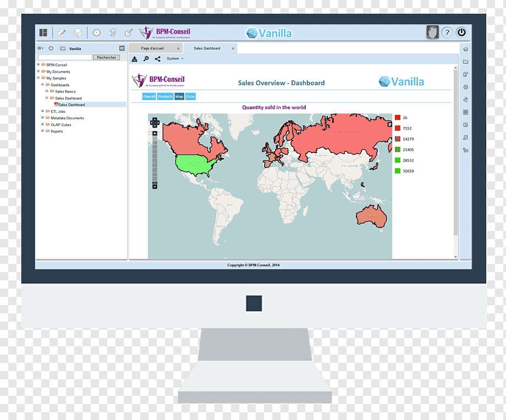Click the 3D cube icon in the top toolbar
Viewport: 506px width, 420px height.
point(78,32)
